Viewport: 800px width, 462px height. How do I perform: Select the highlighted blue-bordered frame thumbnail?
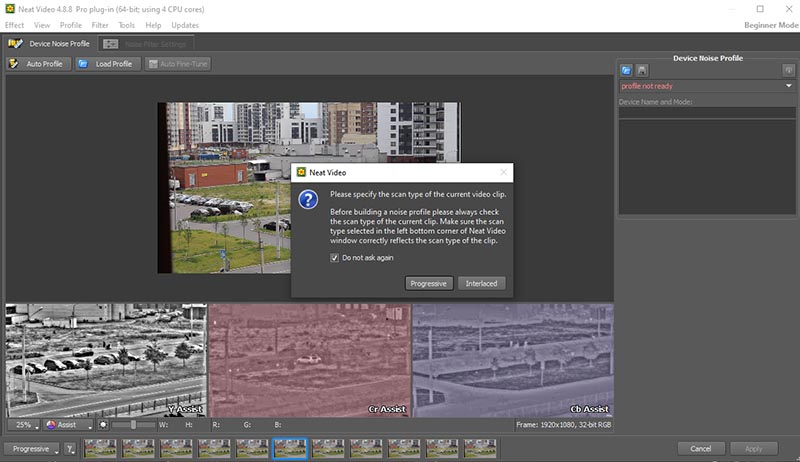[290, 449]
